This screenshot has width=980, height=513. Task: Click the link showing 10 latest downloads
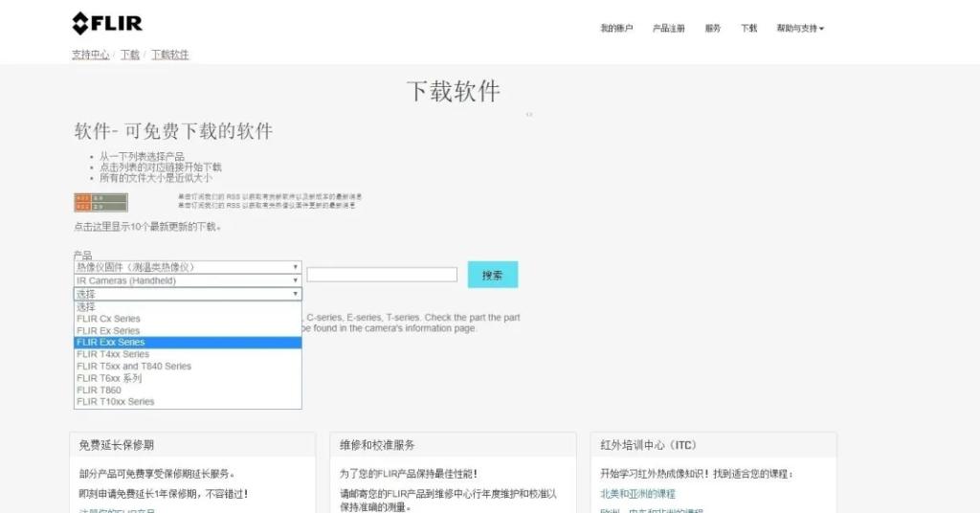[x=147, y=226]
